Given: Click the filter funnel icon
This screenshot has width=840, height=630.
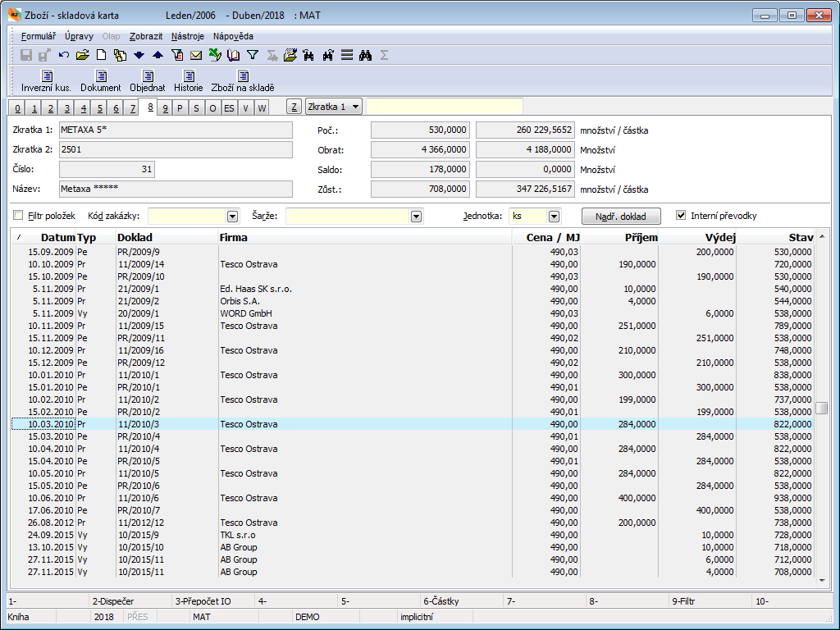Looking at the screenshot, I should (253, 56).
